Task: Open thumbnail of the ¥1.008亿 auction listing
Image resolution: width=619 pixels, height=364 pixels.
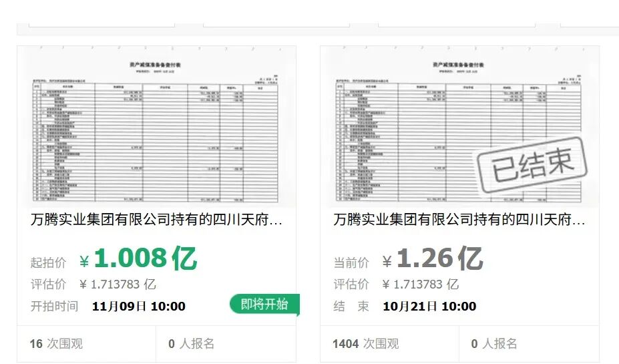Action: tap(156, 127)
